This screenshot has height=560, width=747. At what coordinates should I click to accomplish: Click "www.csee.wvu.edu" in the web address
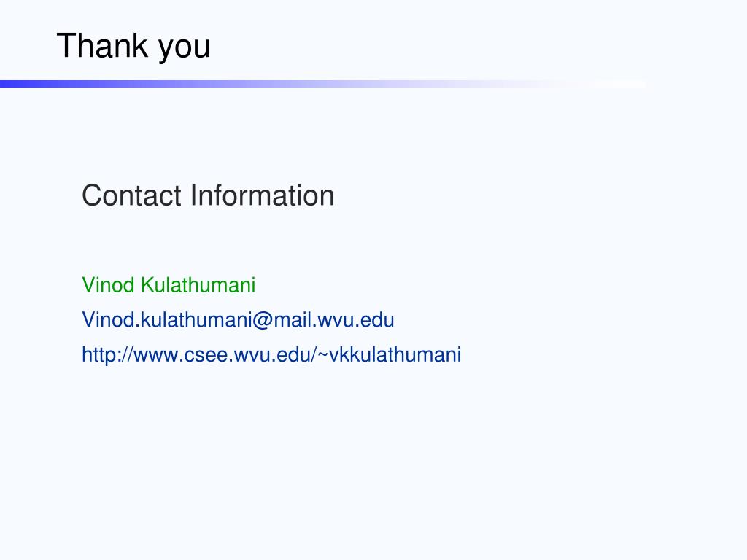coord(222,355)
